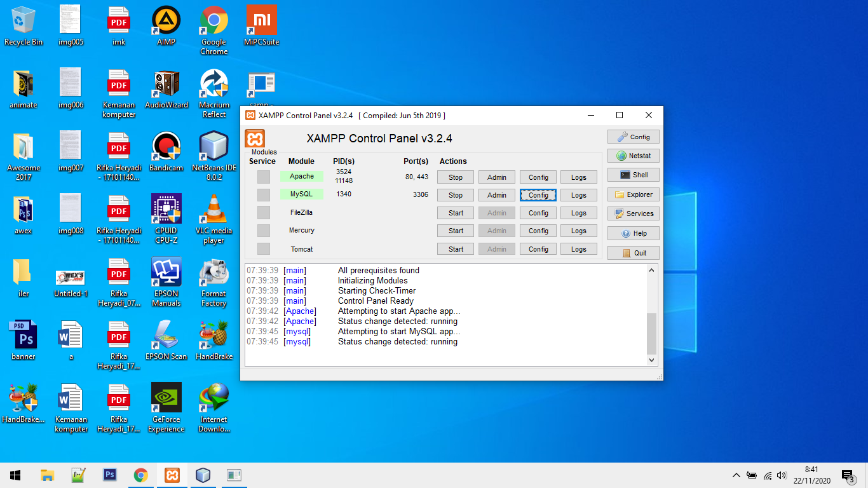
Task: Toggle MySQL service checkbox
Action: tap(263, 194)
